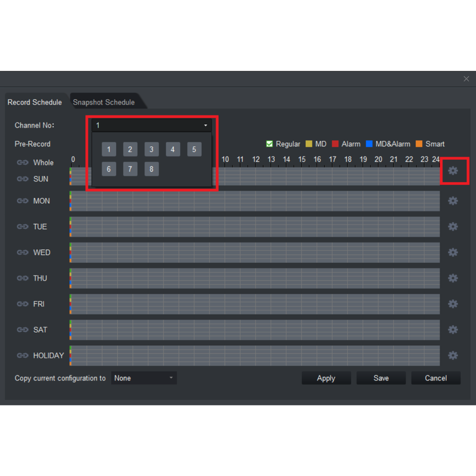Click the Cancel button
This screenshot has width=476, height=476.
tap(435, 378)
